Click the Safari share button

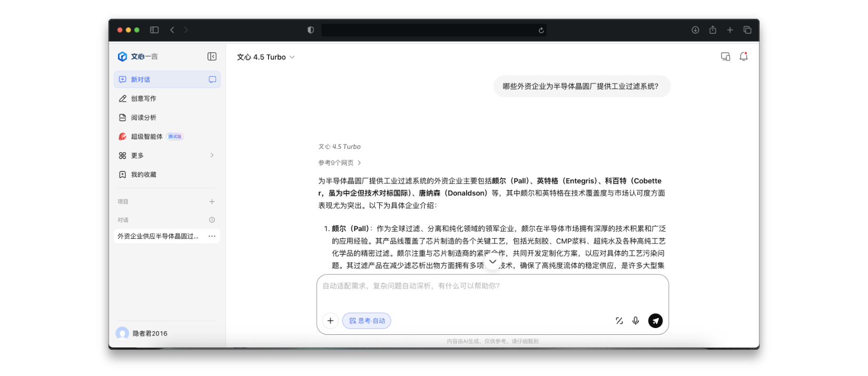713,30
